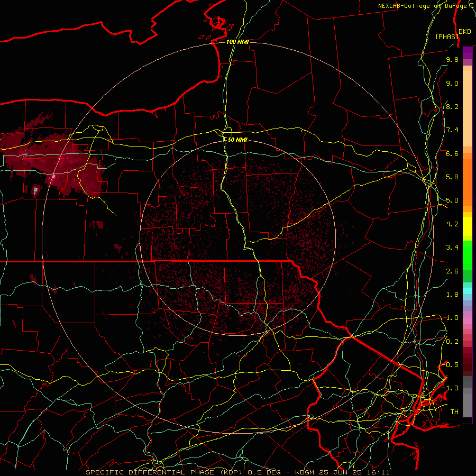This screenshot has width=476, height=476.
Task: Click the 2.6 value on the color scale
Action: [x=452, y=271]
